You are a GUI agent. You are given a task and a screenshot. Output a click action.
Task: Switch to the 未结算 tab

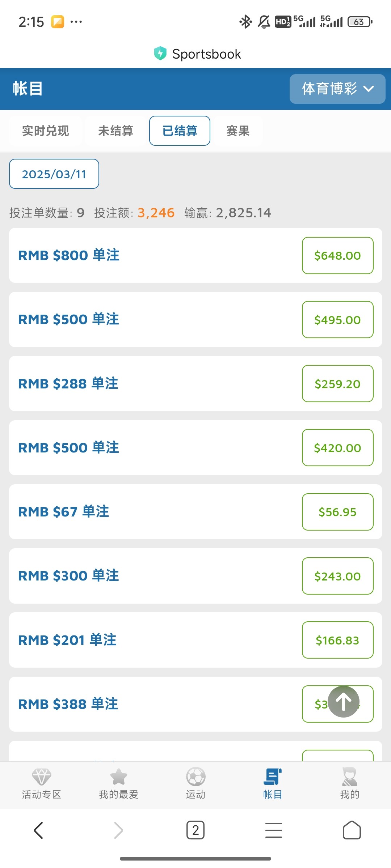coord(116,131)
